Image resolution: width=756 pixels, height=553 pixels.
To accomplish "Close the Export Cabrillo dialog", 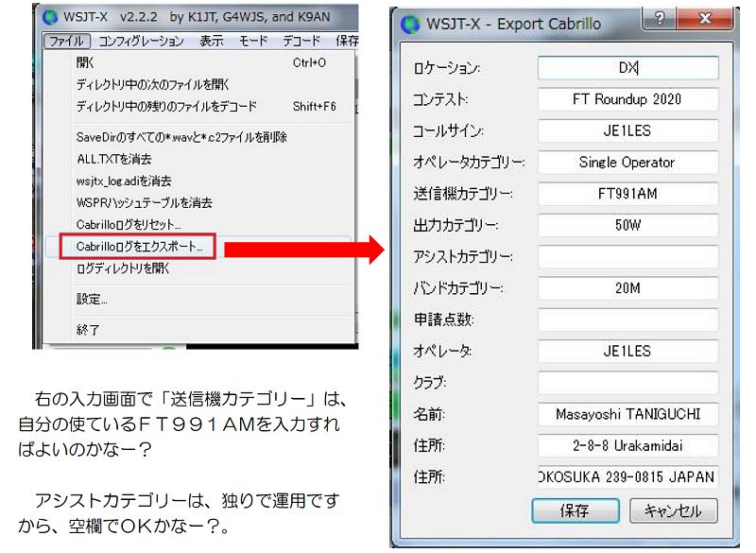I will tap(705, 19).
